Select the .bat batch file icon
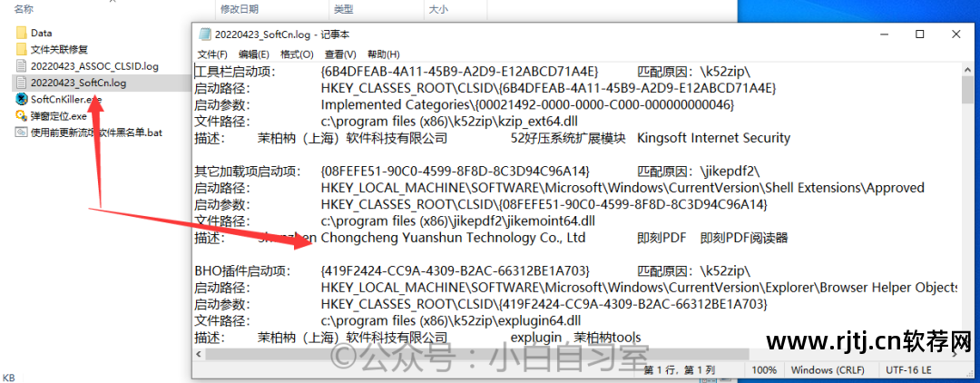Image resolution: width=980 pixels, height=383 pixels. point(21,133)
